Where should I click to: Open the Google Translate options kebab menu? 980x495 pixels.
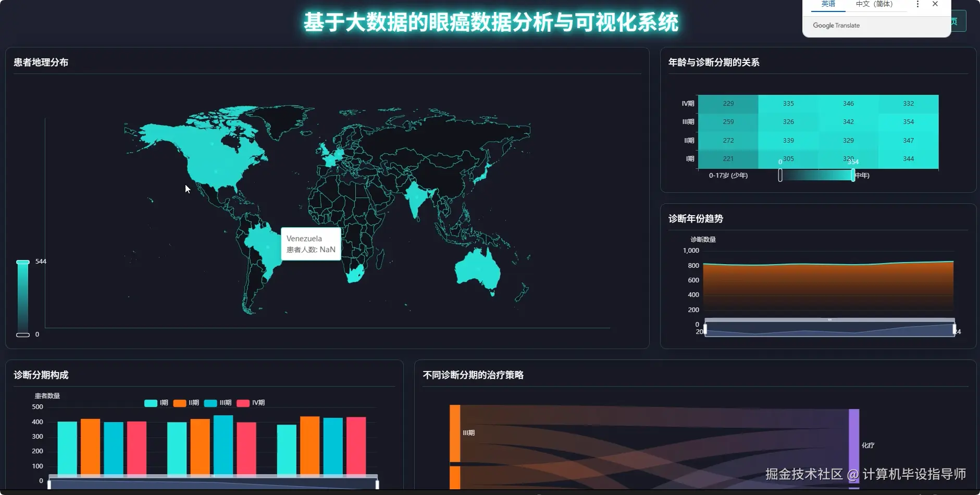click(917, 4)
